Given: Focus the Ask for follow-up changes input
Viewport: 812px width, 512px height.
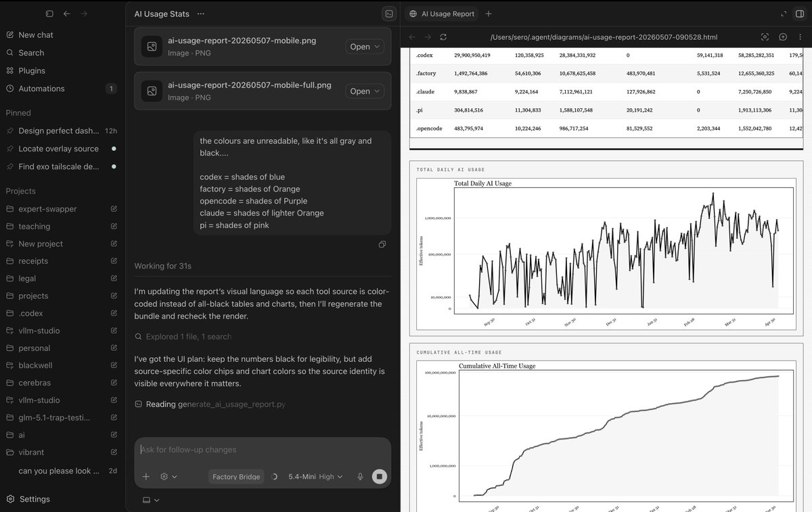Looking at the screenshot, I should 263,450.
